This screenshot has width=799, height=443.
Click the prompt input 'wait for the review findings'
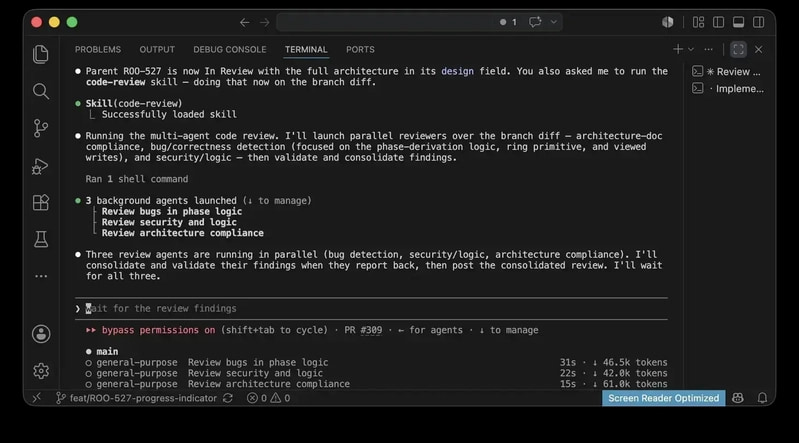[371, 308]
